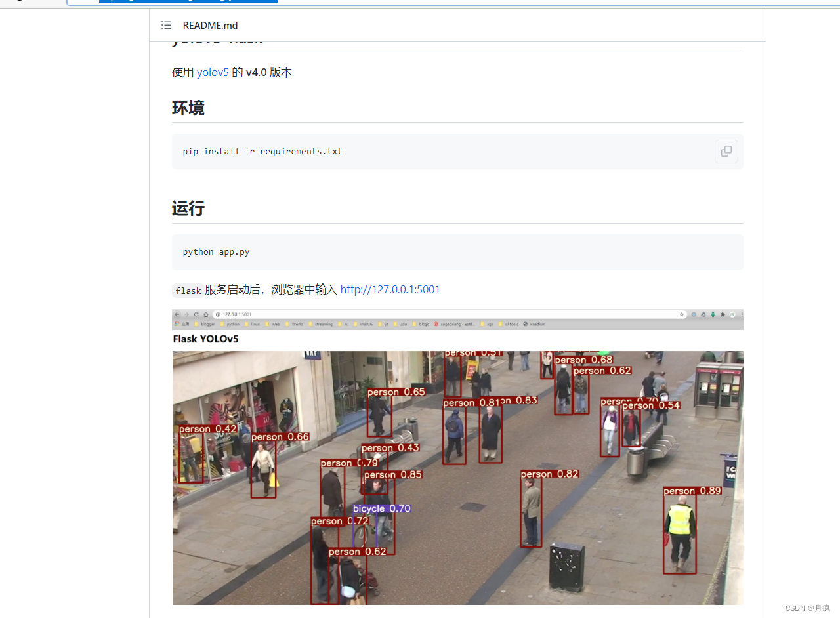Screen dimensions: 840x618
Task: Click the README.md file name
Action: (210, 26)
